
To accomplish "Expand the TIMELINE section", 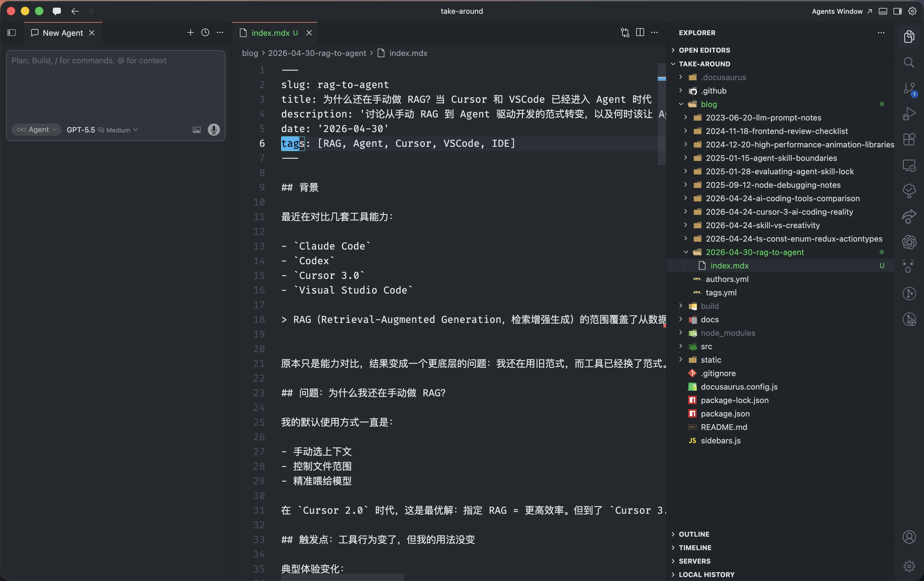I will click(x=781, y=547).
